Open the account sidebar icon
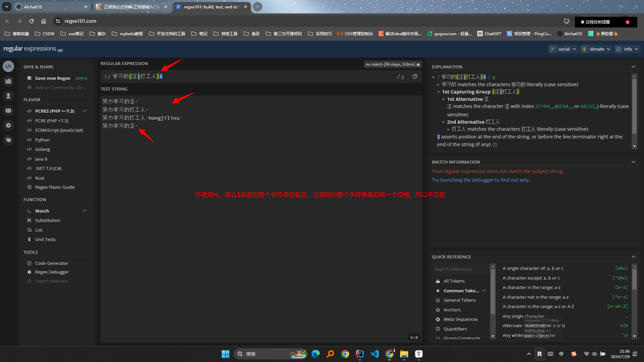 click(8, 96)
